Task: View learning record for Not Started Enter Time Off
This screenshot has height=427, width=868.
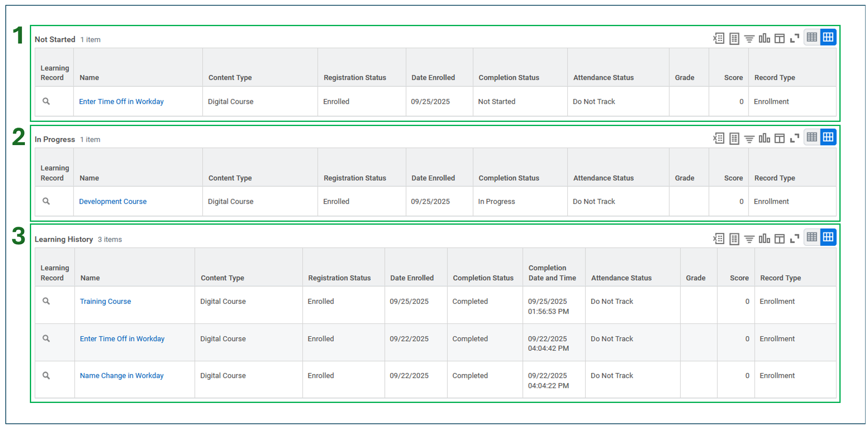Action: [46, 101]
